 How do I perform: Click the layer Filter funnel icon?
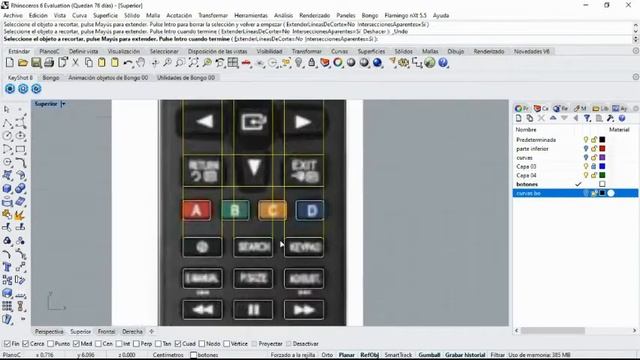click(x=587, y=118)
